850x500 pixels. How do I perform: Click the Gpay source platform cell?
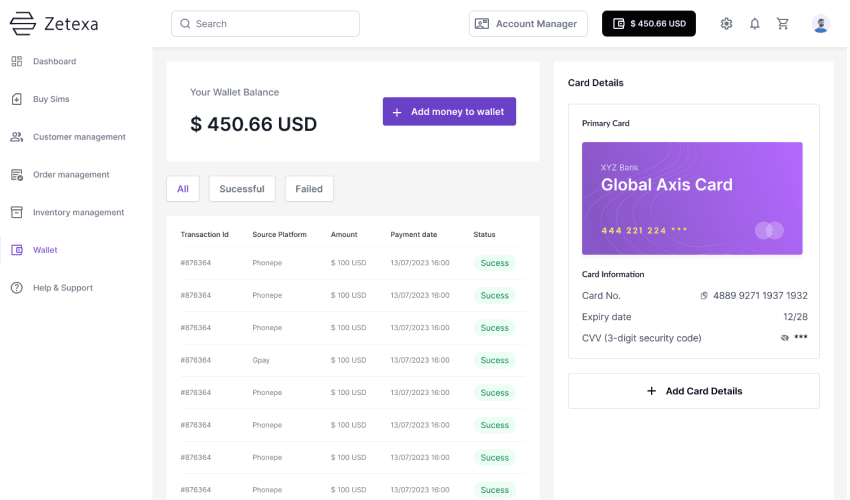click(x=261, y=360)
